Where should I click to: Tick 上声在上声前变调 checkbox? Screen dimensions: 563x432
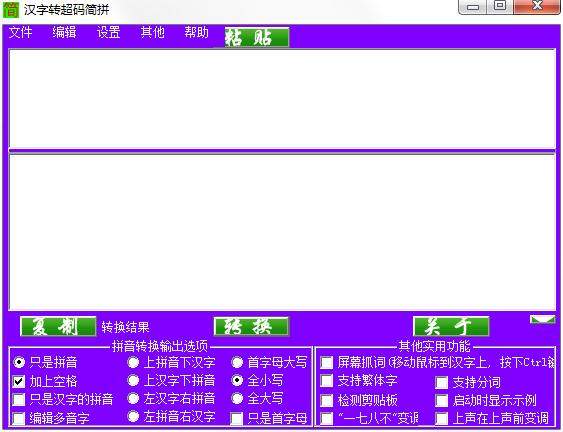point(441,418)
